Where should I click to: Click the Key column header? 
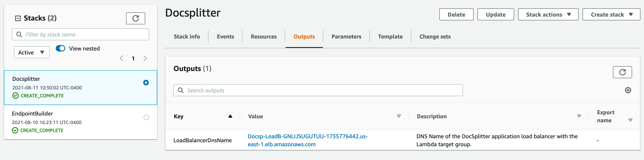point(178,116)
